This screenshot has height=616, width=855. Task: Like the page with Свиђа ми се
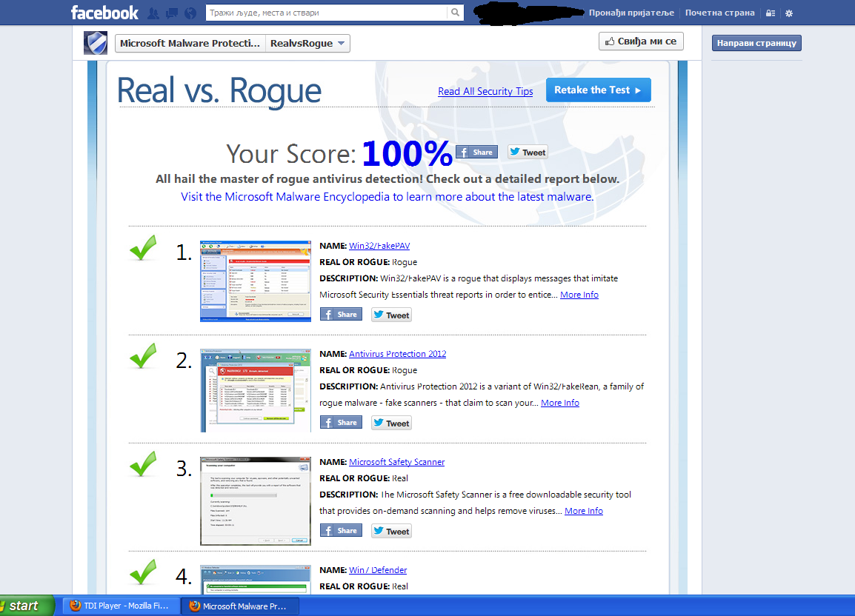pyautogui.click(x=642, y=41)
